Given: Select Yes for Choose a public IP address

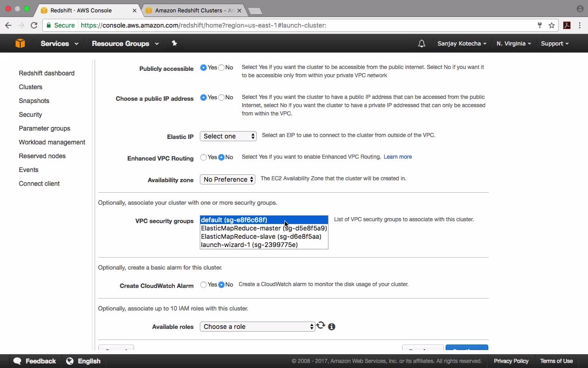Looking at the screenshot, I should point(204,98).
